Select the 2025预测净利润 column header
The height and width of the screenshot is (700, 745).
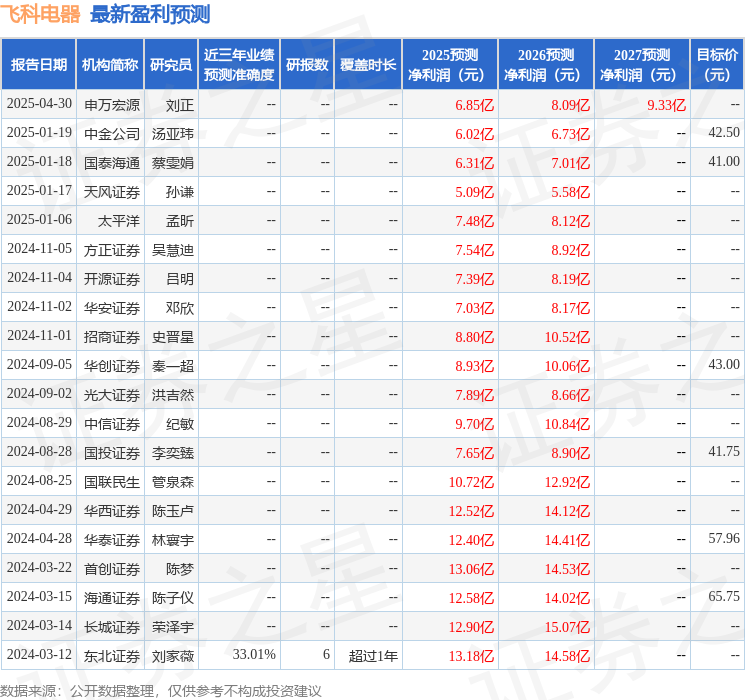[450, 65]
